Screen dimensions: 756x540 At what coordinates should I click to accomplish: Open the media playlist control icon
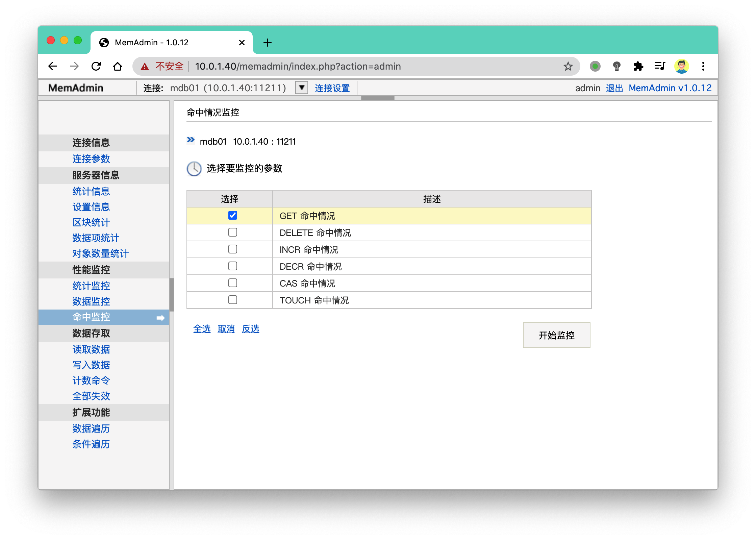pyautogui.click(x=660, y=66)
